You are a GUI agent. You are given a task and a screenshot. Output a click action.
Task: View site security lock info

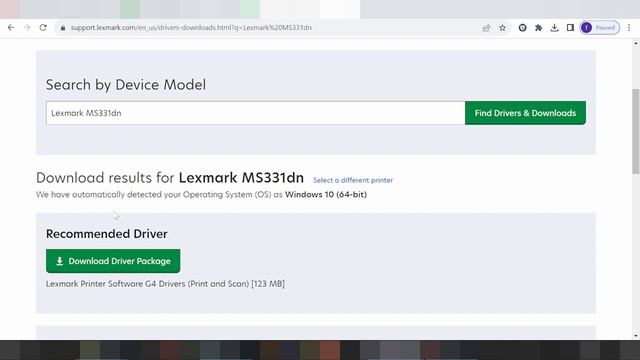click(x=62, y=28)
